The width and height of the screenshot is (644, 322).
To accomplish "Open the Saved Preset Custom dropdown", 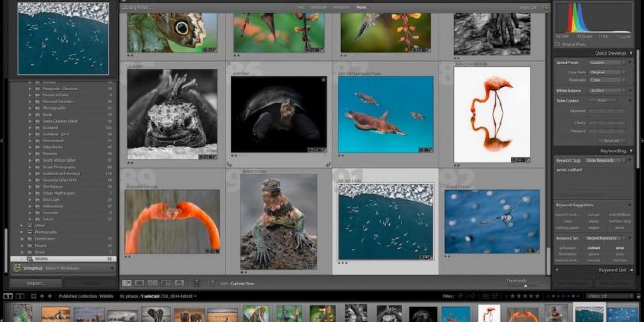I will (x=606, y=63).
